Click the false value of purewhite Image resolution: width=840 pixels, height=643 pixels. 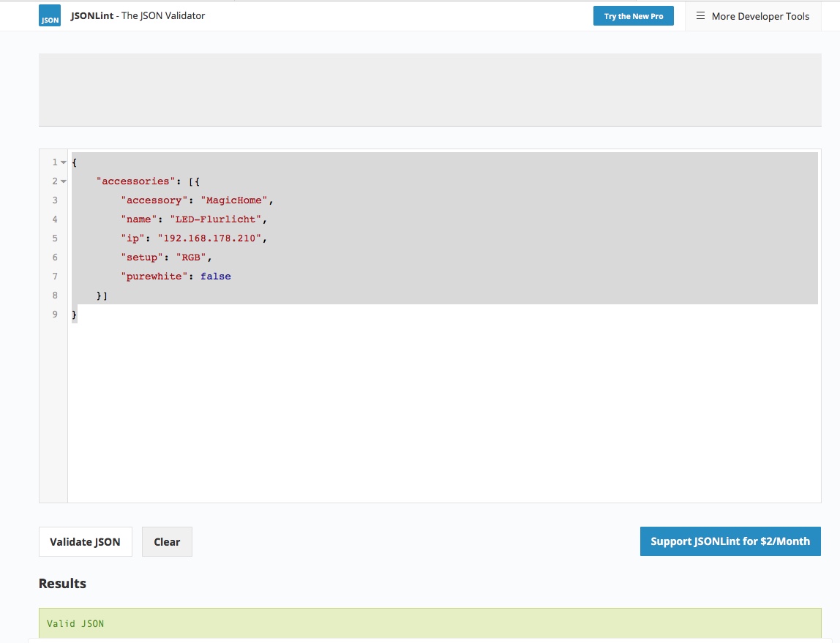pos(215,277)
